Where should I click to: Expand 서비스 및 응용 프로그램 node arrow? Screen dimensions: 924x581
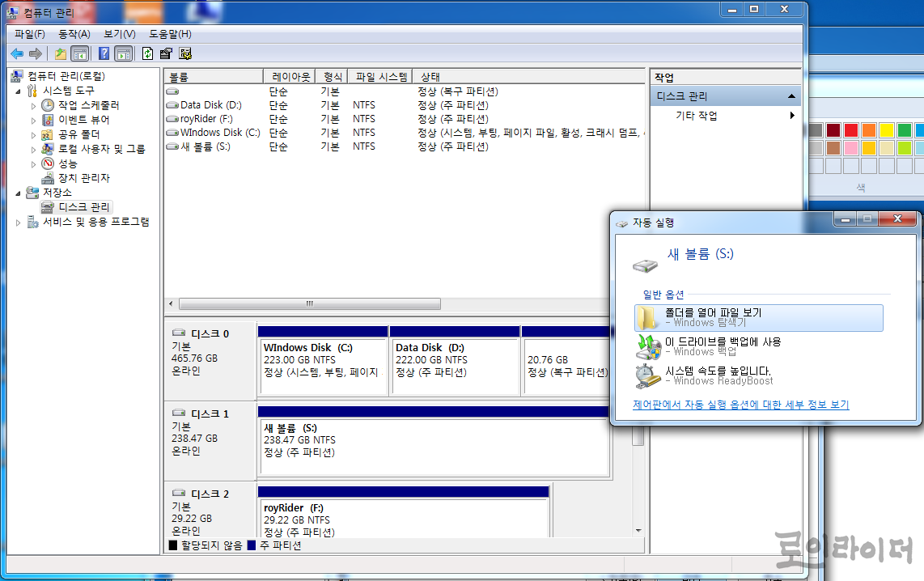tap(18, 223)
